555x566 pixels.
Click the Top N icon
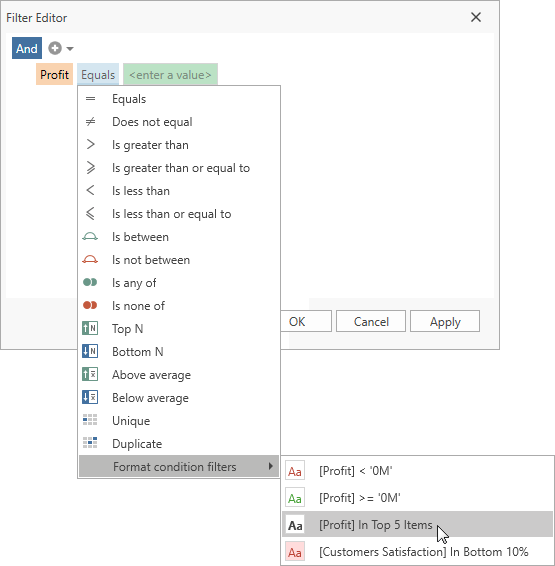[x=90, y=328]
